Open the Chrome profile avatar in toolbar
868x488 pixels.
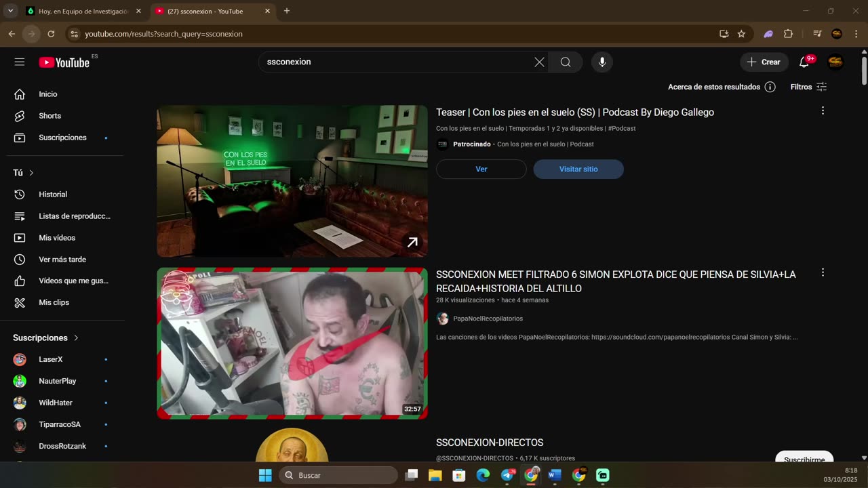pos(837,34)
